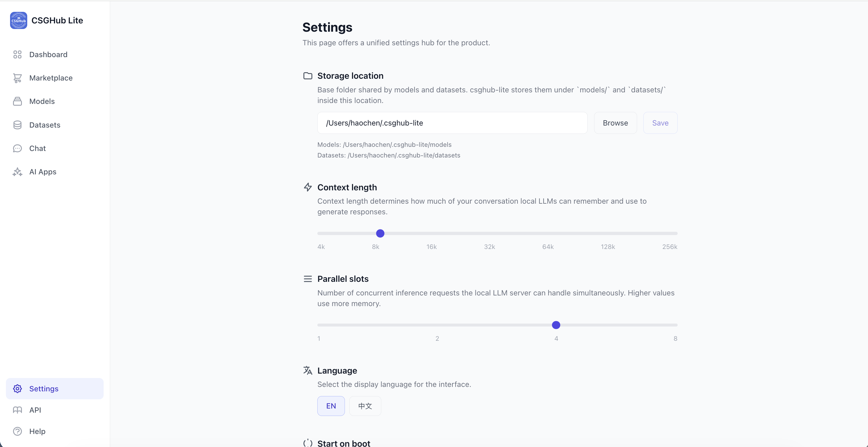868x447 pixels.
Task: Save the storage location path
Action: [660, 123]
